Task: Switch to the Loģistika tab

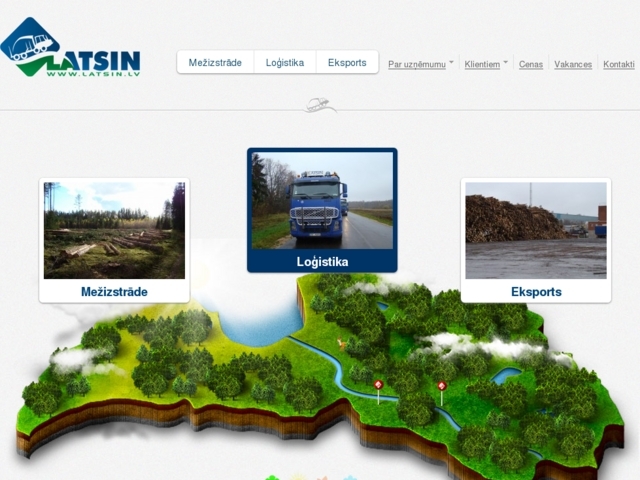Action: click(285, 63)
